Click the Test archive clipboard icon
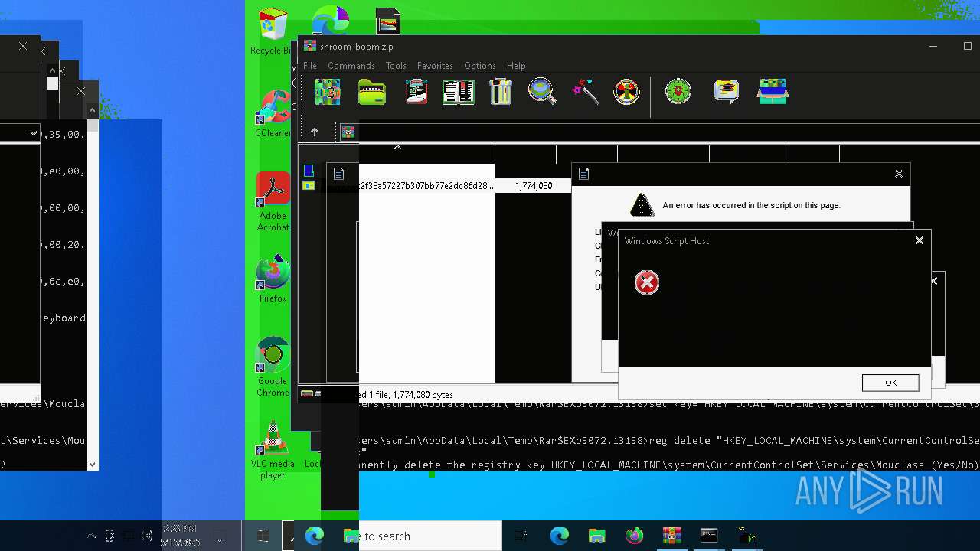The width and height of the screenshot is (980, 551). (x=416, y=92)
